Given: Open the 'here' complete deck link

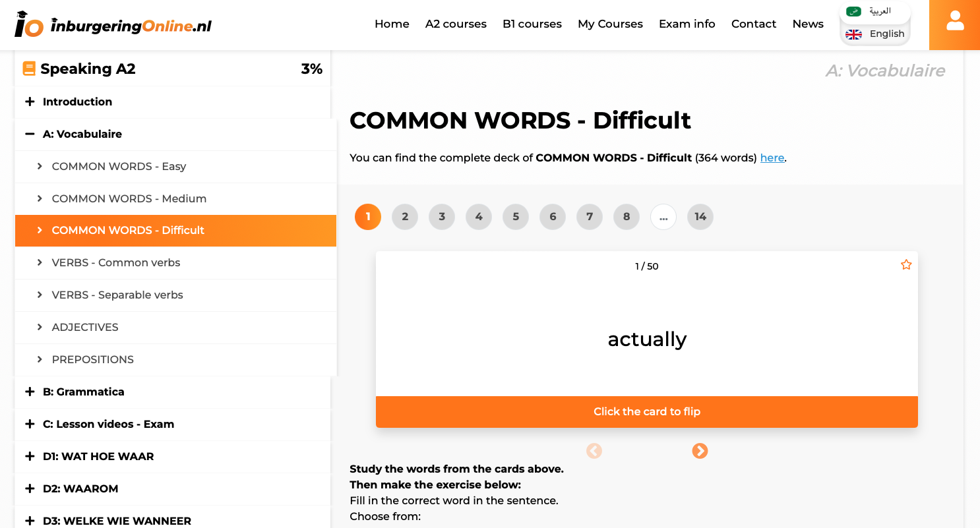Looking at the screenshot, I should point(772,158).
